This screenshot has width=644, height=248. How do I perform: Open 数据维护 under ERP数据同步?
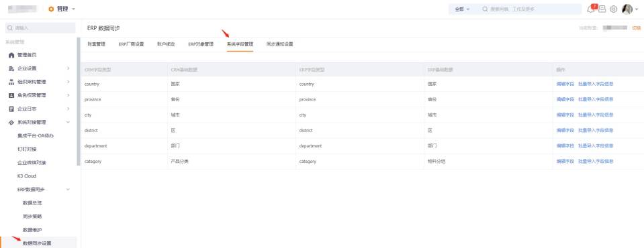coord(32,230)
